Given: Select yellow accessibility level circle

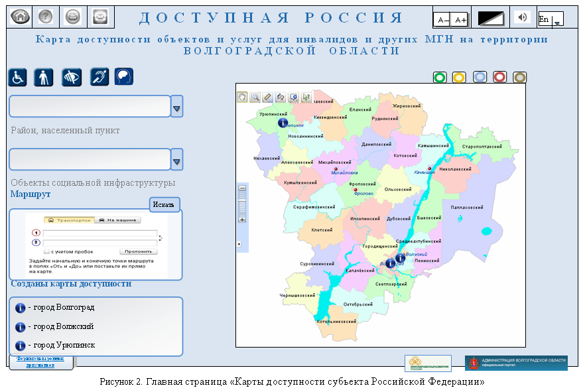Looking at the screenshot, I should point(459,78).
